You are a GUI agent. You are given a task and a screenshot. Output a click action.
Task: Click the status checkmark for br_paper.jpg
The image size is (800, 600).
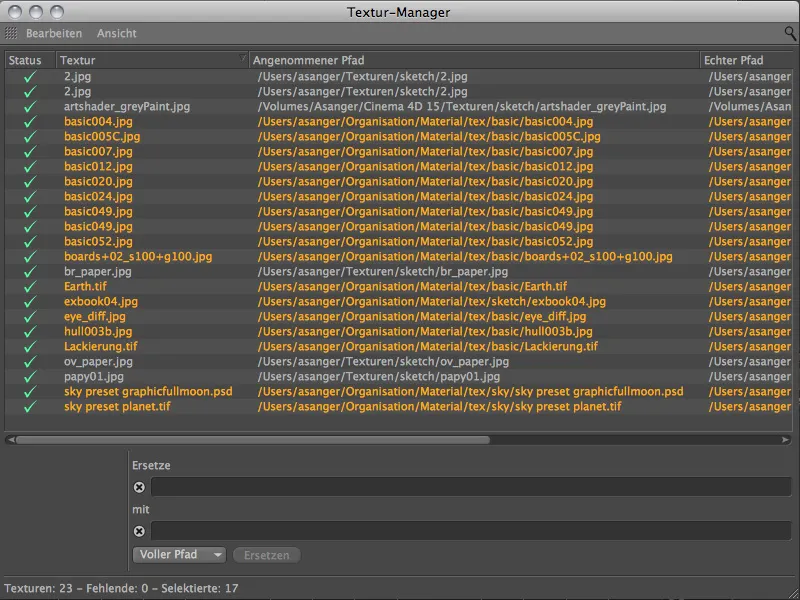[x=30, y=271]
